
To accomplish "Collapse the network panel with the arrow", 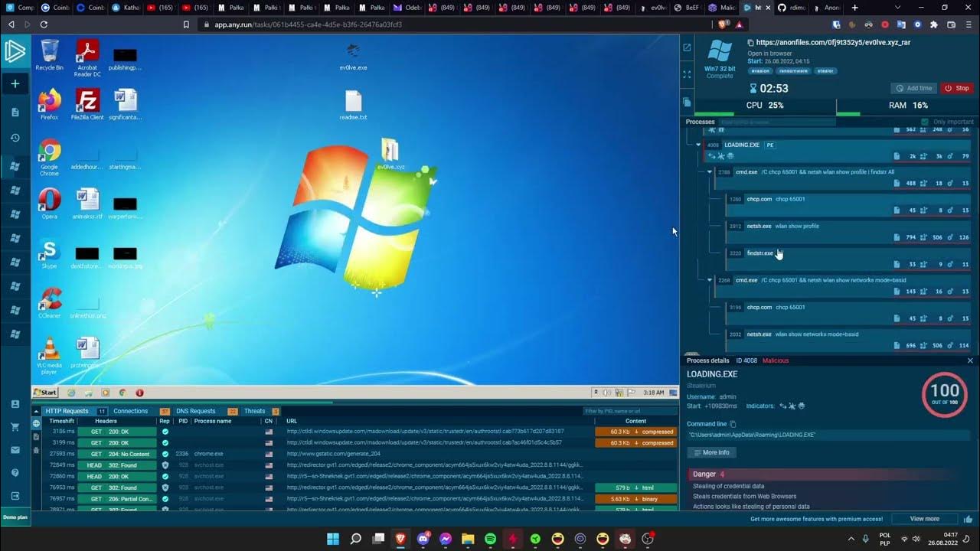I will tap(36, 411).
